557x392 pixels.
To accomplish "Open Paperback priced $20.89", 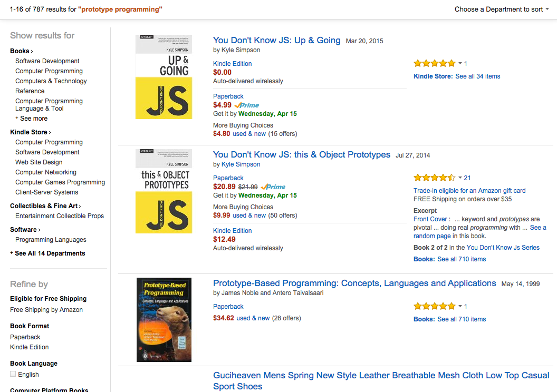I will coord(228,178).
